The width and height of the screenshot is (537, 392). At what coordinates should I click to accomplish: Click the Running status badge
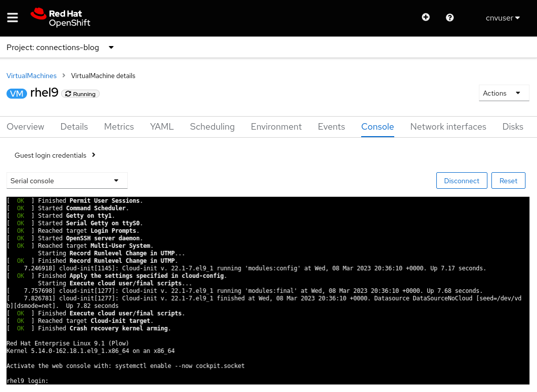click(81, 94)
